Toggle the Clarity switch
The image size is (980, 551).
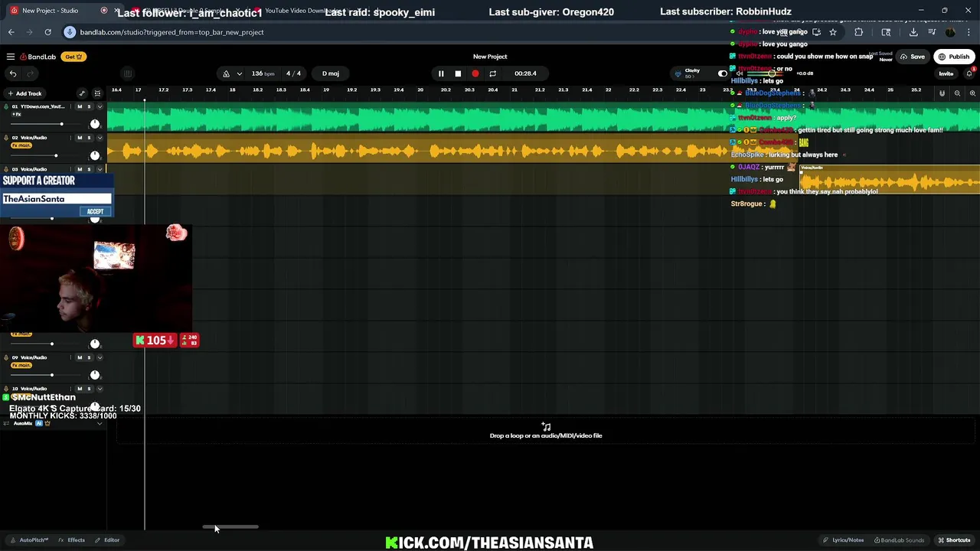coord(722,73)
